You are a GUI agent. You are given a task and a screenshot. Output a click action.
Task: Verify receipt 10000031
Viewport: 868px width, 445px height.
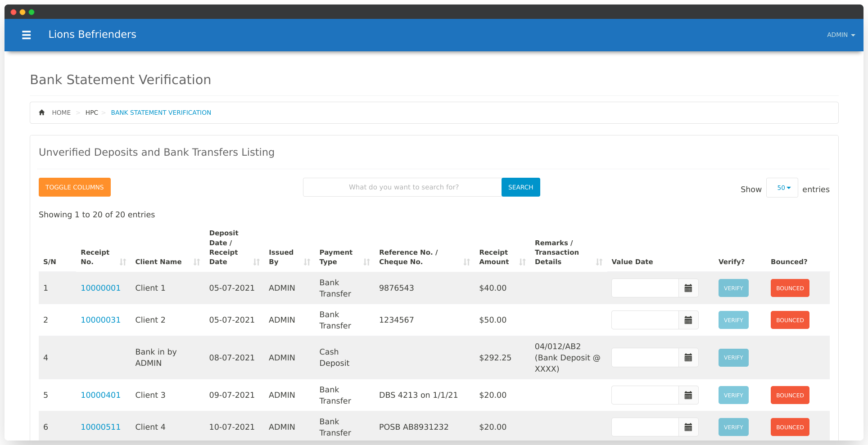tap(733, 320)
